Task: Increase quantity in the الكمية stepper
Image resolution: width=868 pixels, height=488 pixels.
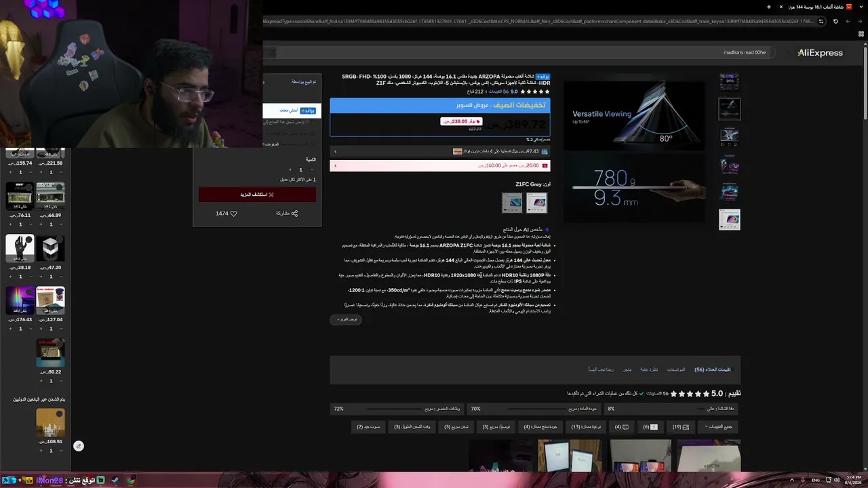Action: [290, 170]
